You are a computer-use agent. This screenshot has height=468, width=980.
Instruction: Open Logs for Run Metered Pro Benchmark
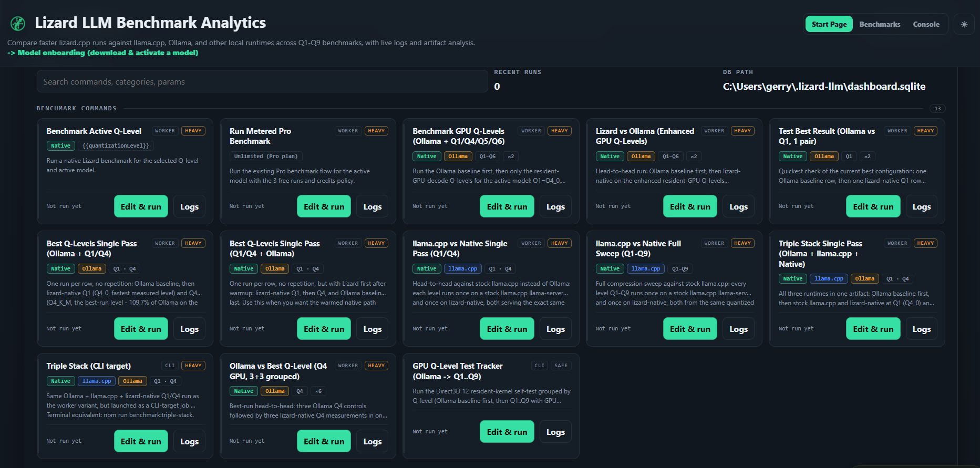(372, 206)
